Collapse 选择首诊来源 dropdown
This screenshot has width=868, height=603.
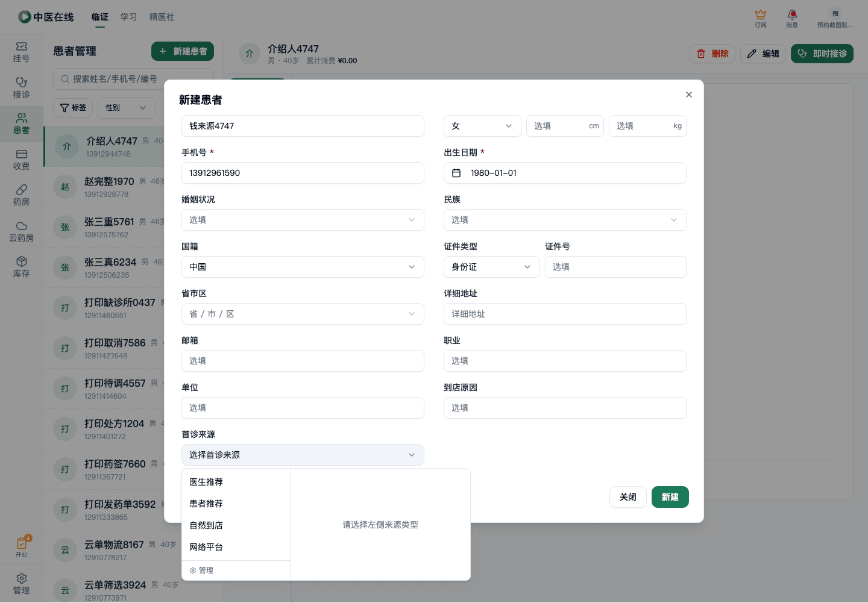pyautogui.click(x=303, y=455)
